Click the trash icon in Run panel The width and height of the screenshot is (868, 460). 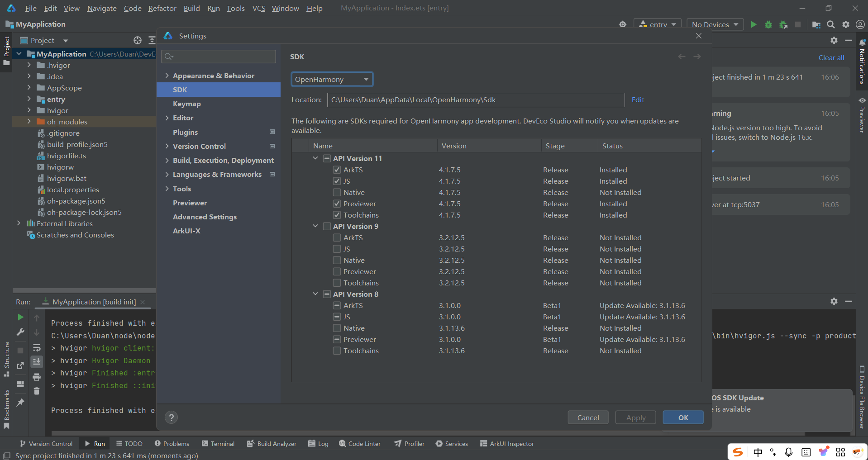tap(37, 391)
